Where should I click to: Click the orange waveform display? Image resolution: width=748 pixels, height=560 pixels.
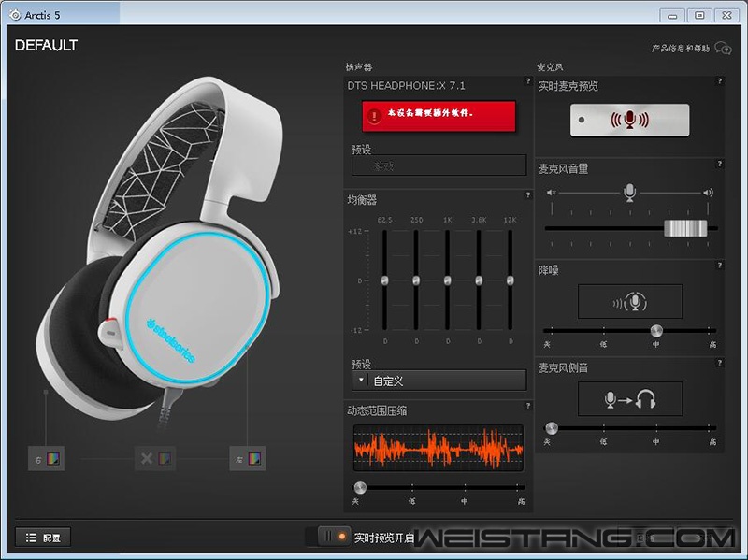(x=438, y=448)
